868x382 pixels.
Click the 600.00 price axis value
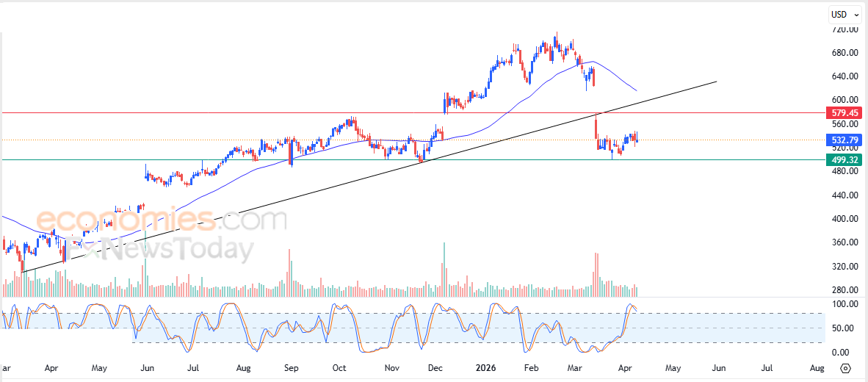845,100
